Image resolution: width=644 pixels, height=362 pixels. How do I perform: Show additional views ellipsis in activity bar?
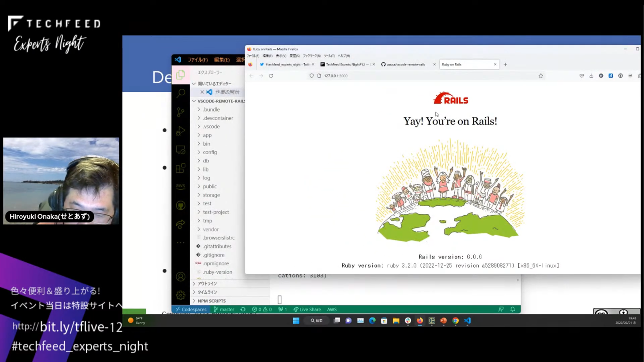(181, 243)
